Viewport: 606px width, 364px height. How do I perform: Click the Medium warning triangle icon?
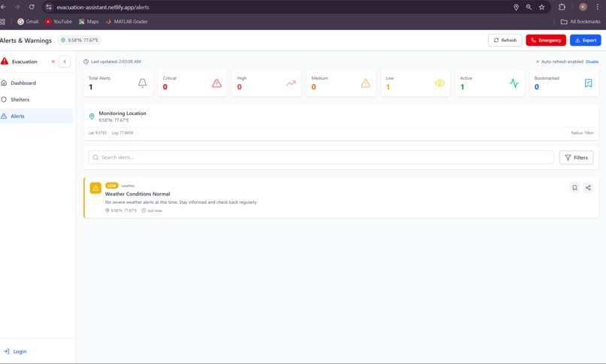365,83
